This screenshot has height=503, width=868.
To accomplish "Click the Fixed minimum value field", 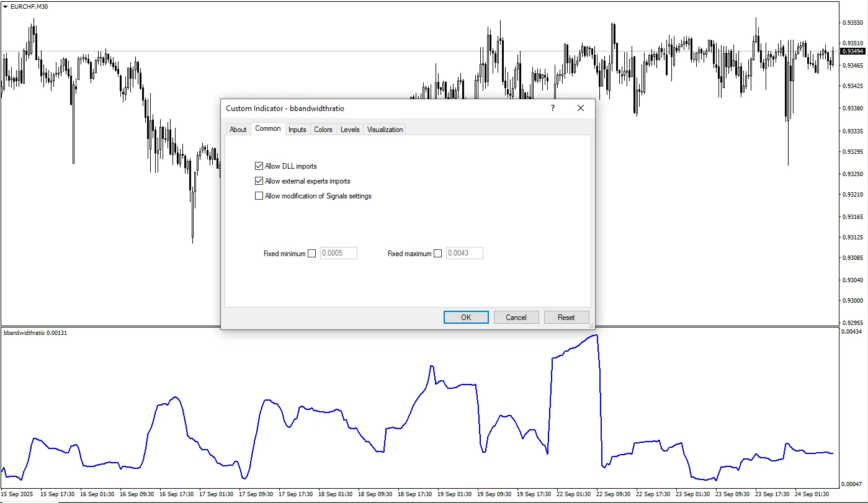I will click(x=338, y=253).
